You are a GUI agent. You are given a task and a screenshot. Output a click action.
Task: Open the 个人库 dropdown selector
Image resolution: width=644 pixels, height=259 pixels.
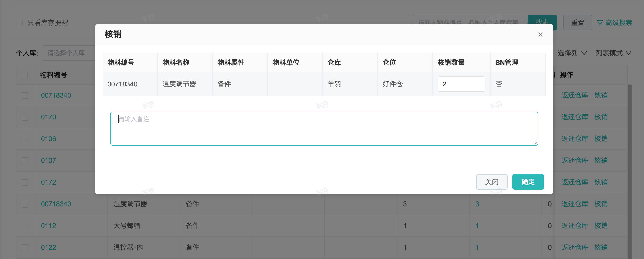tap(69, 53)
